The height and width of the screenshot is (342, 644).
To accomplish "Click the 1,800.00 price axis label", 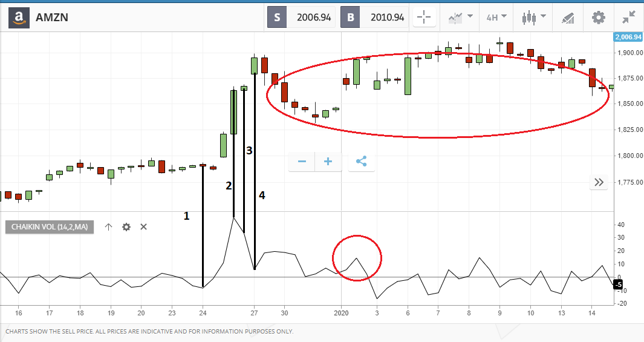I will [631, 156].
